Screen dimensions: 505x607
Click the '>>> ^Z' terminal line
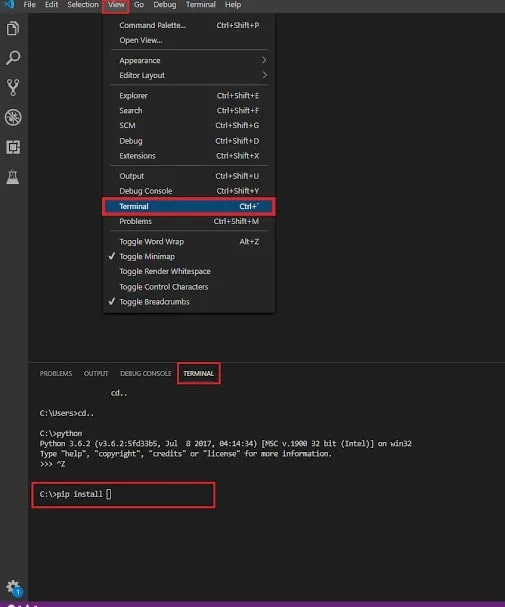[52, 464]
